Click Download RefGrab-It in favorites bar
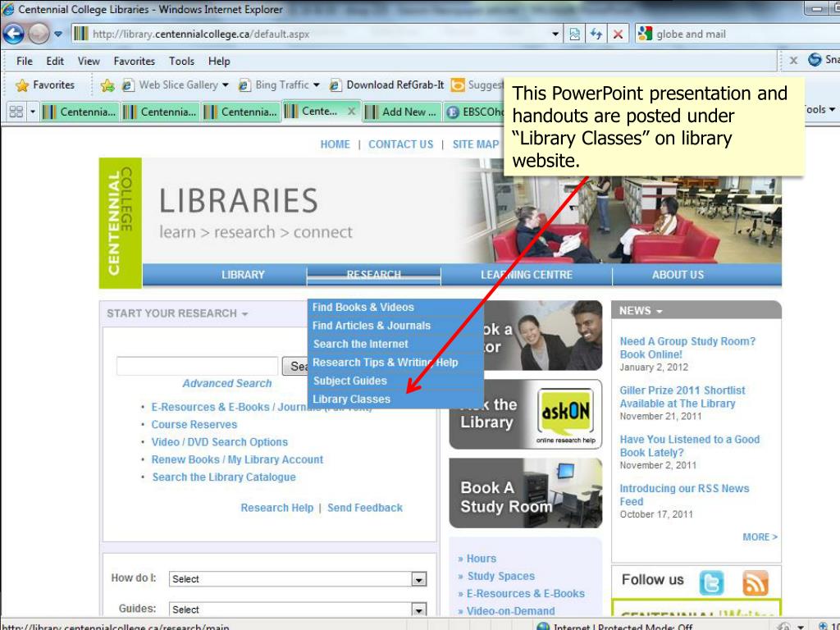This screenshot has height=630, width=840. click(387, 84)
